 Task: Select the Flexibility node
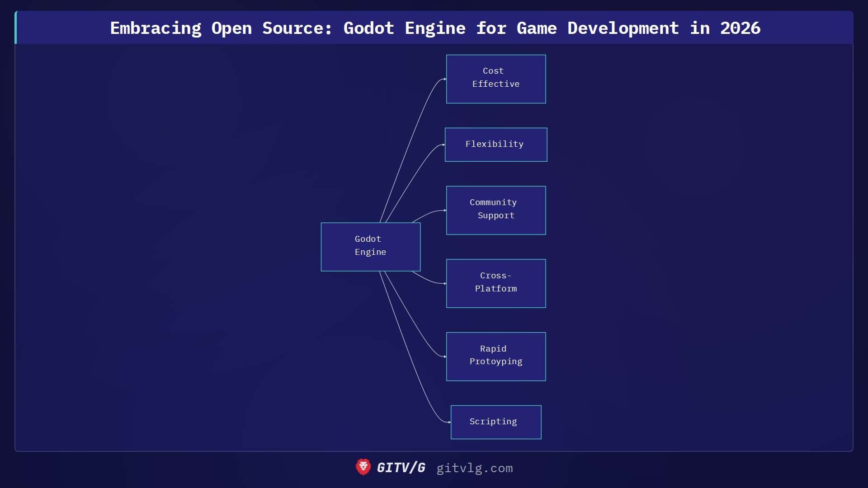click(496, 144)
